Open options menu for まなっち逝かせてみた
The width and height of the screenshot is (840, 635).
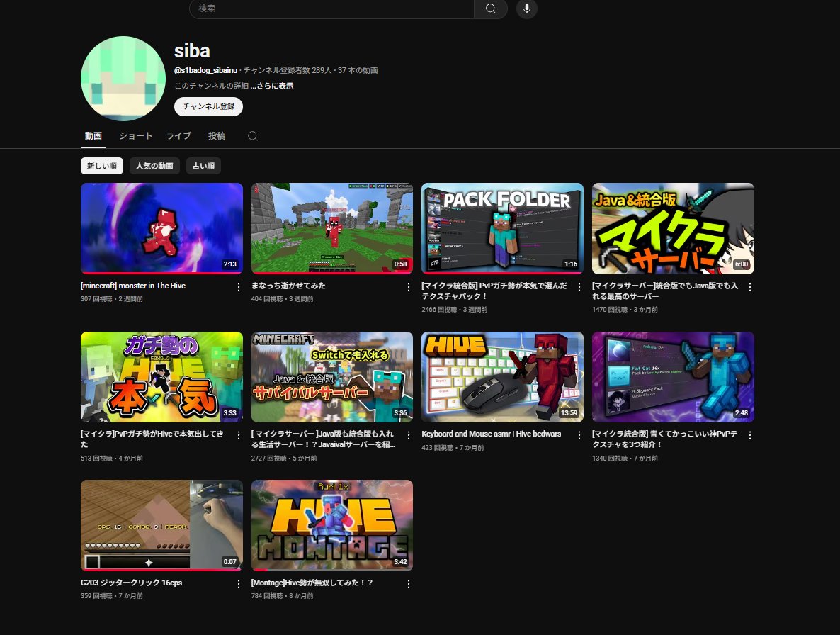pyautogui.click(x=408, y=287)
